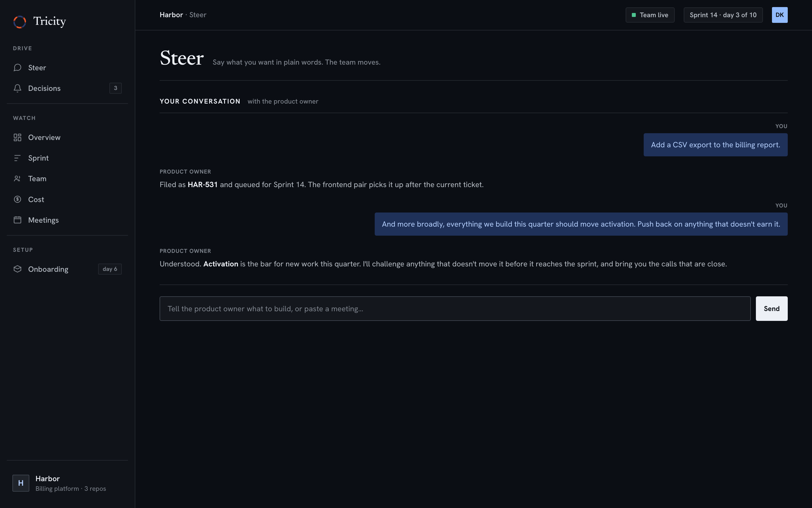Viewport: 812px width, 508px height.
Task: Click the SETUP section label
Action: (x=23, y=250)
